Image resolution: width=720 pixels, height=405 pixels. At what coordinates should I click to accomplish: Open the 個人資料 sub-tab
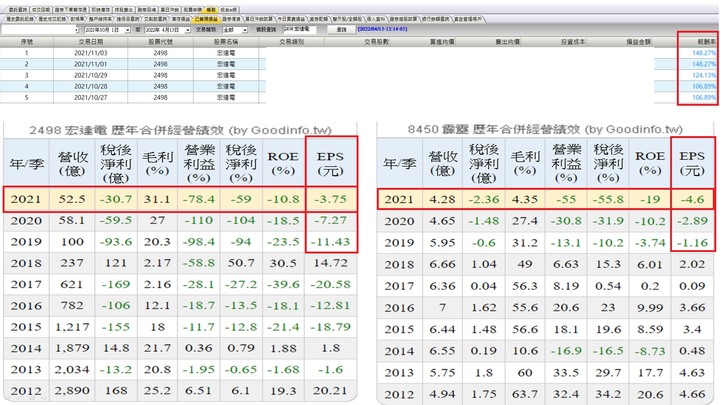coord(376,19)
